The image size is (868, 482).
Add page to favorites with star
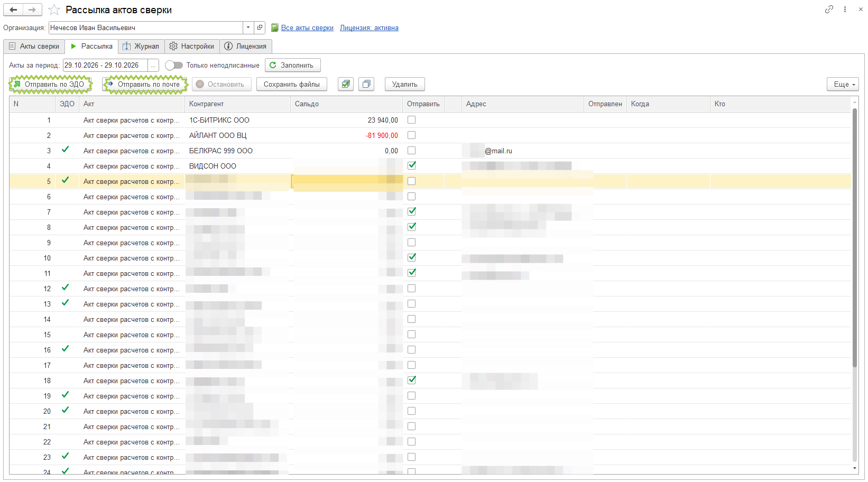54,10
